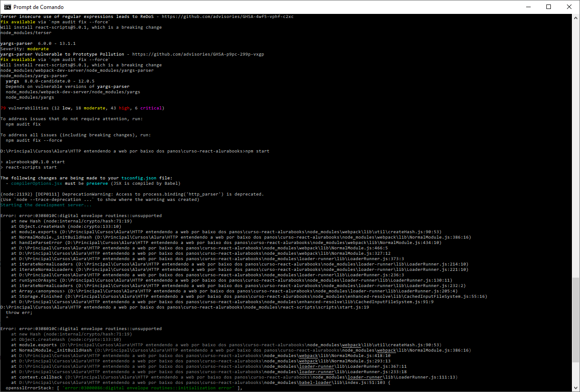Viewport: 580px width, 392px height.
Task: Click the GHSA-4wf5-vphf-c2xc advisory URL
Action: [228, 17]
